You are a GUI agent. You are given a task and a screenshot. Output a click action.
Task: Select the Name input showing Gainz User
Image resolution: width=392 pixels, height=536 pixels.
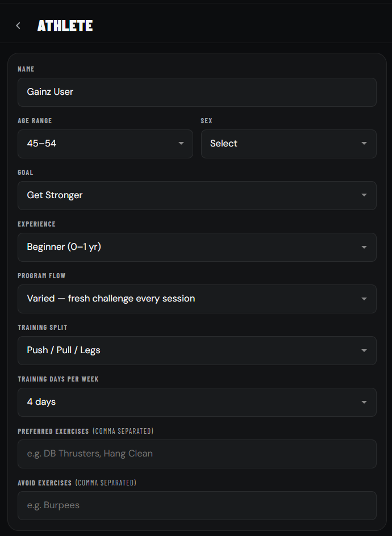pos(197,91)
